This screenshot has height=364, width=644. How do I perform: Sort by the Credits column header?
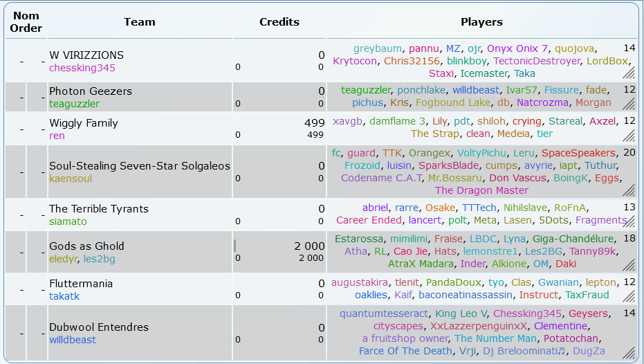279,22
